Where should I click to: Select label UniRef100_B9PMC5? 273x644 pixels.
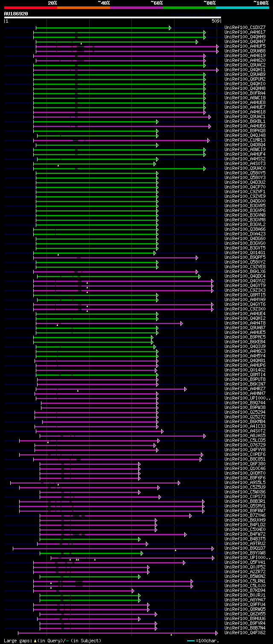point(245,337)
